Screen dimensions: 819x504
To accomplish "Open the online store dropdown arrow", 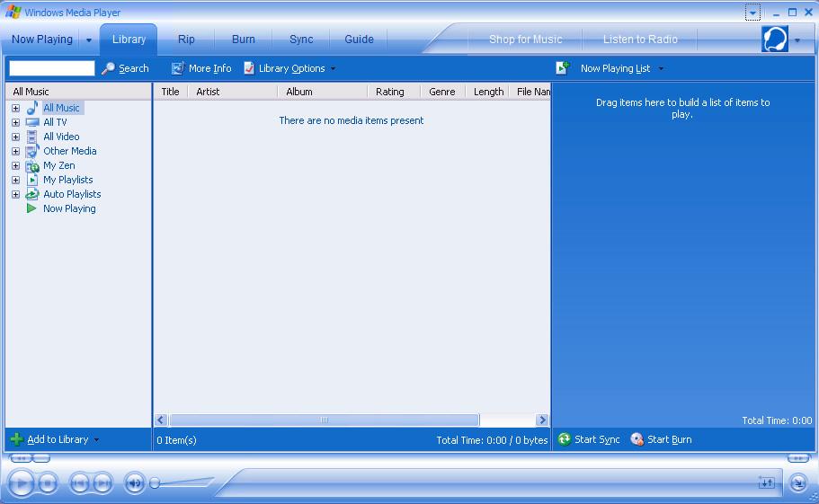I will 797,40.
